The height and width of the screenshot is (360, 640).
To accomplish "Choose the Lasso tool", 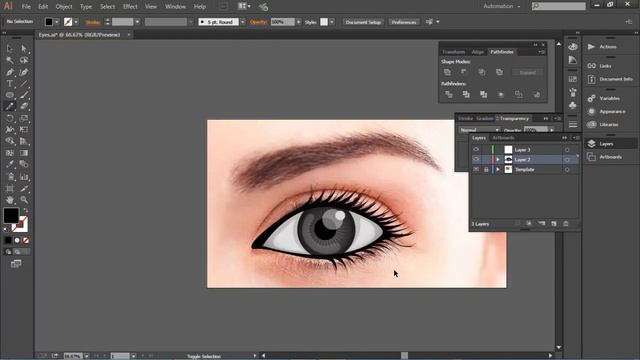I will coord(24,60).
